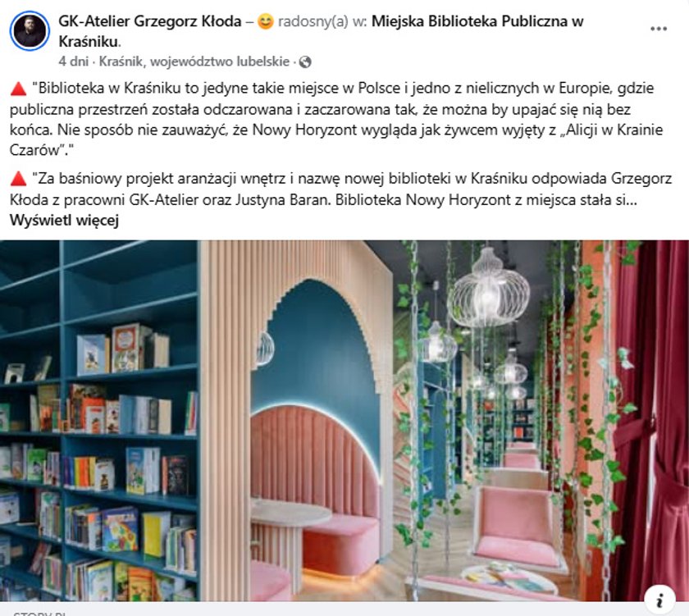Image resolution: width=689 pixels, height=616 pixels.
Task: Click the pink swing seat in photo
Action: point(516,527)
